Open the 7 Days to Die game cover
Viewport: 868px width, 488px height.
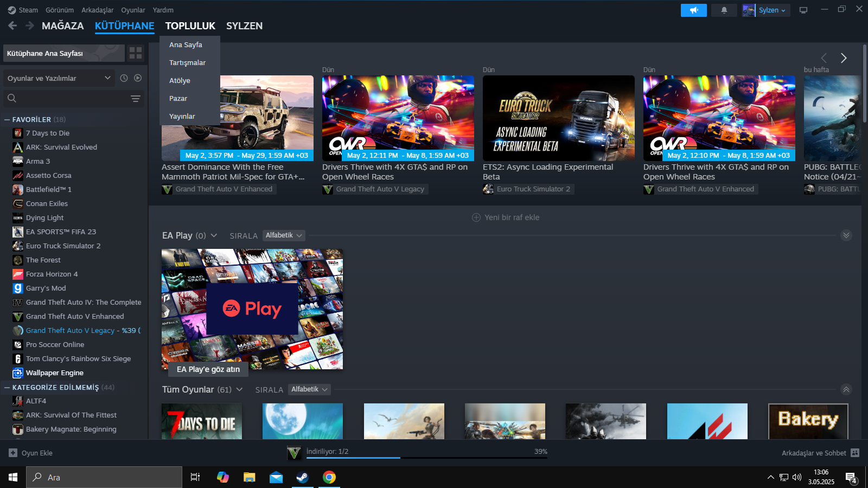coord(202,421)
